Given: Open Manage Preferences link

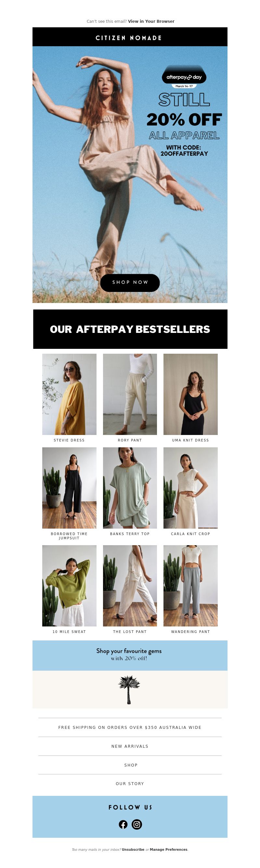Looking at the screenshot, I should click(x=168, y=850).
